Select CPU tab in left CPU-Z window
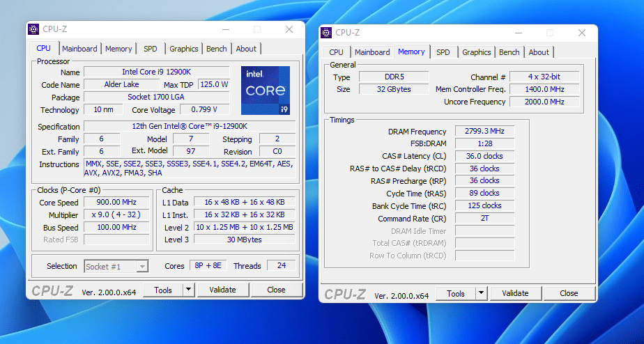This screenshot has width=644, height=344. [x=43, y=48]
